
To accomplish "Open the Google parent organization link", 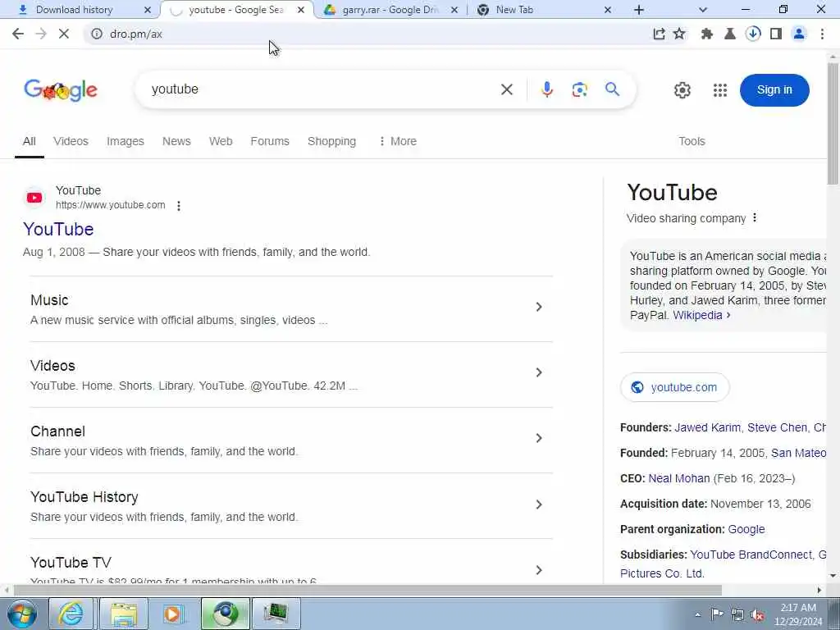I will pos(746,529).
